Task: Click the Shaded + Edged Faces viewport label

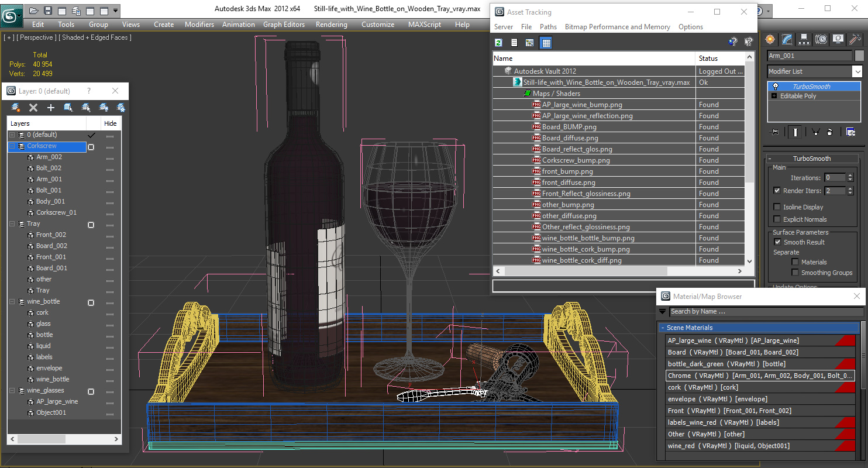Action: [96, 37]
